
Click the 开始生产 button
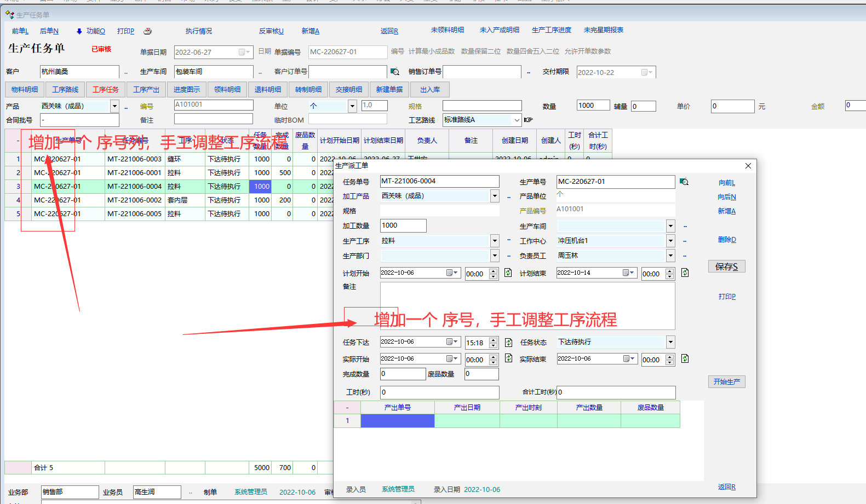click(x=726, y=381)
